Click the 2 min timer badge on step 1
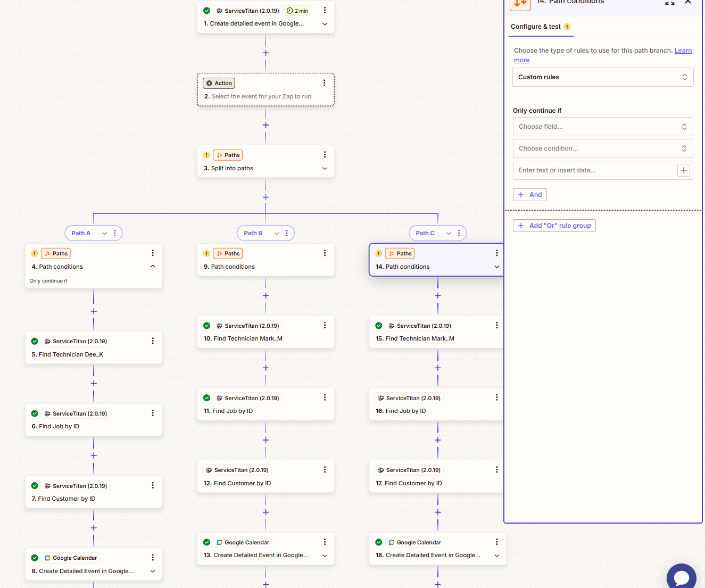The height and width of the screenshot is (588, 705). [x=297, y=11]
